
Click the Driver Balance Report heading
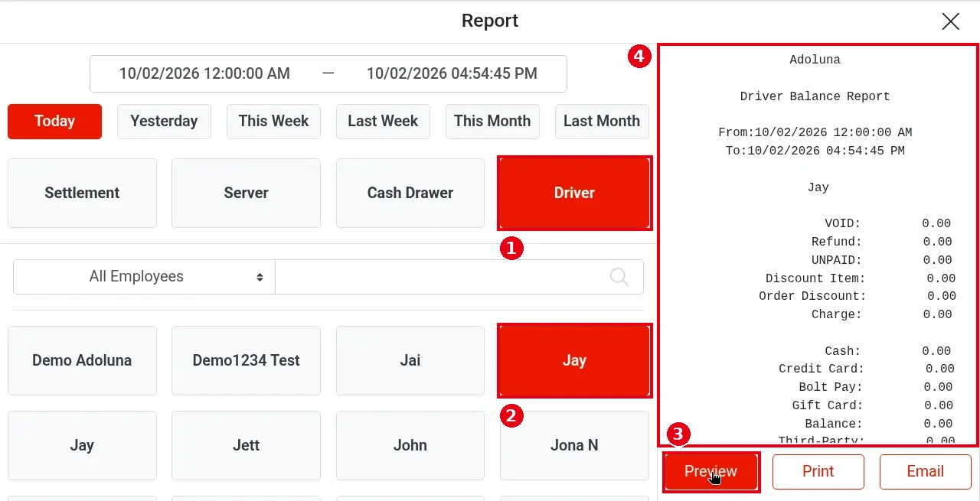[x=815, y=96]
